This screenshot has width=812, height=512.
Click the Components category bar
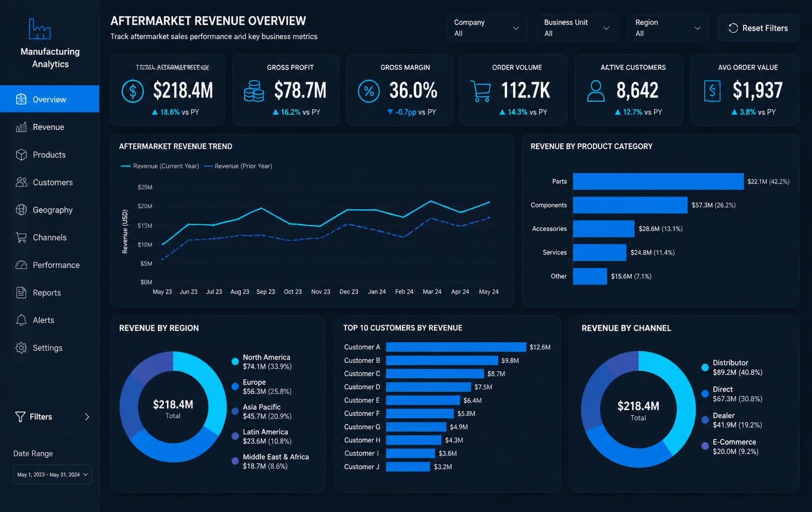tap(630, 205)
